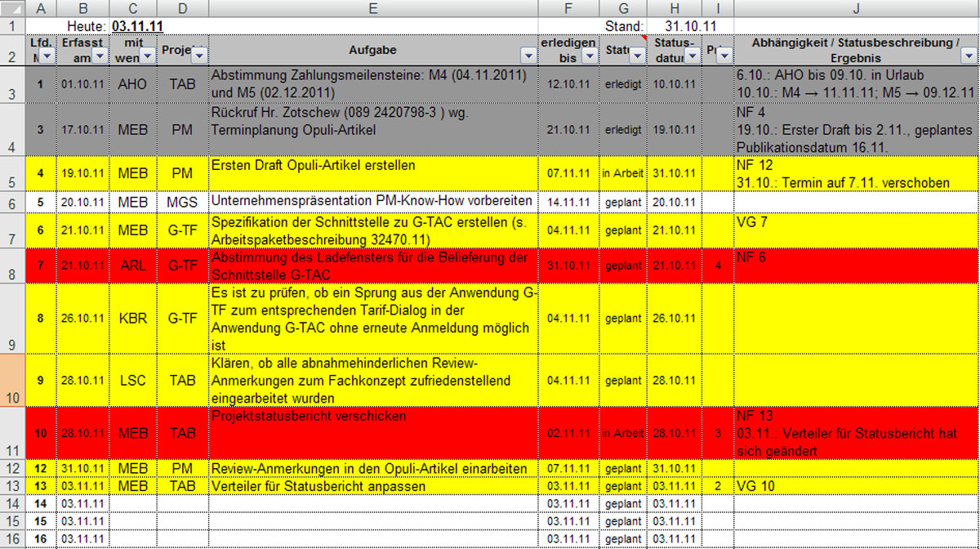This screenshot has width=980, height=549.
Task: Select the 'Projektstatusbericht verschicken' task cell
Action: 372,433
